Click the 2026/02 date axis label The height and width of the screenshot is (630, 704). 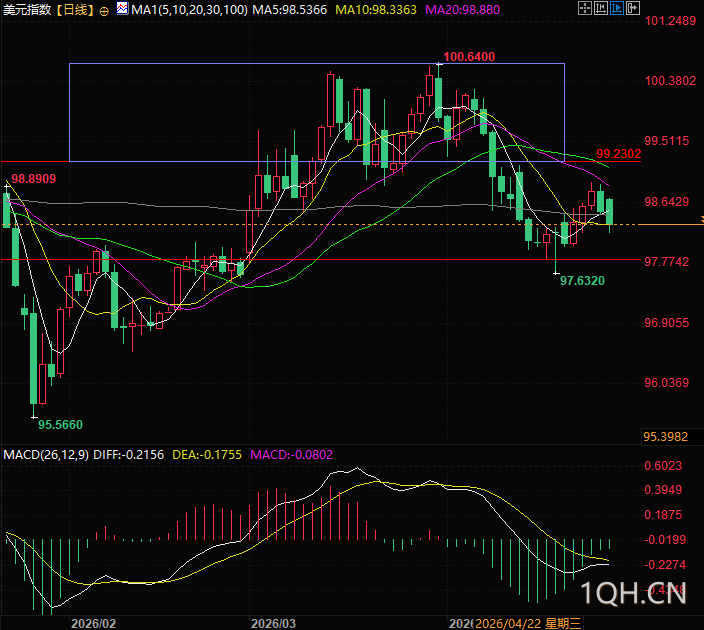[x=93, y=623]
